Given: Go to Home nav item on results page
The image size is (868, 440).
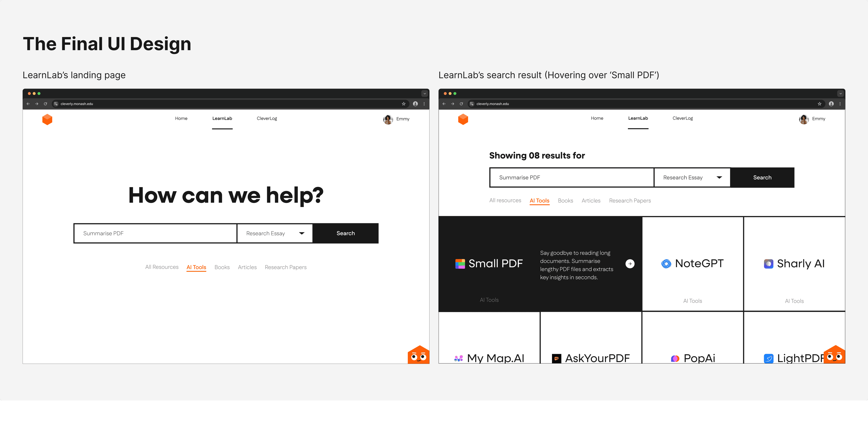Looking at the screenshot, I should (x=597, y=118).
